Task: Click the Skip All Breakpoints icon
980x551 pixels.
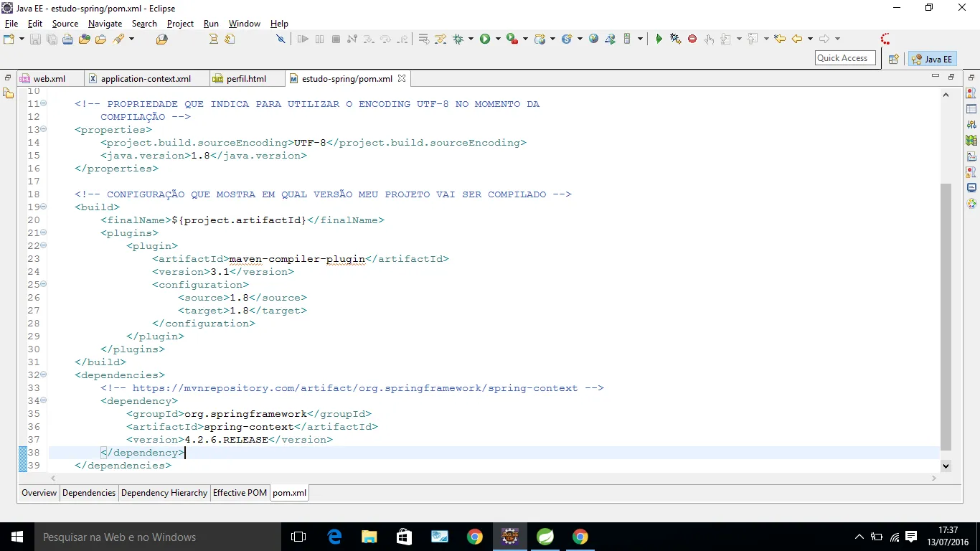Action: pos(281,39)
